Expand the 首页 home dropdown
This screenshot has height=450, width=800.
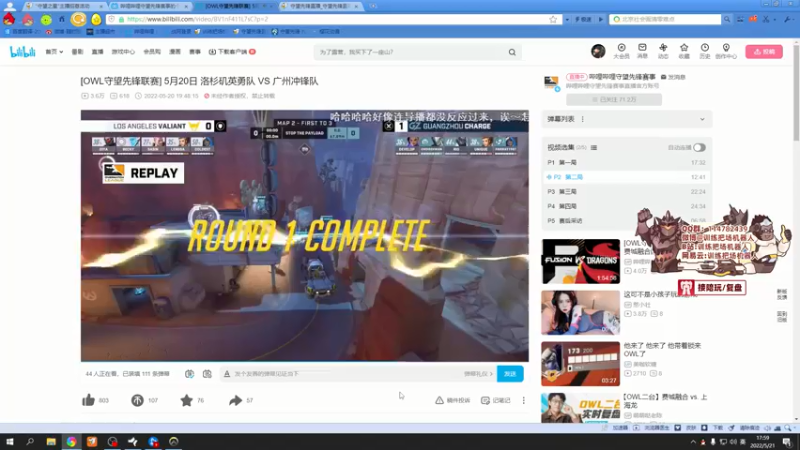[x=54, y=52]
